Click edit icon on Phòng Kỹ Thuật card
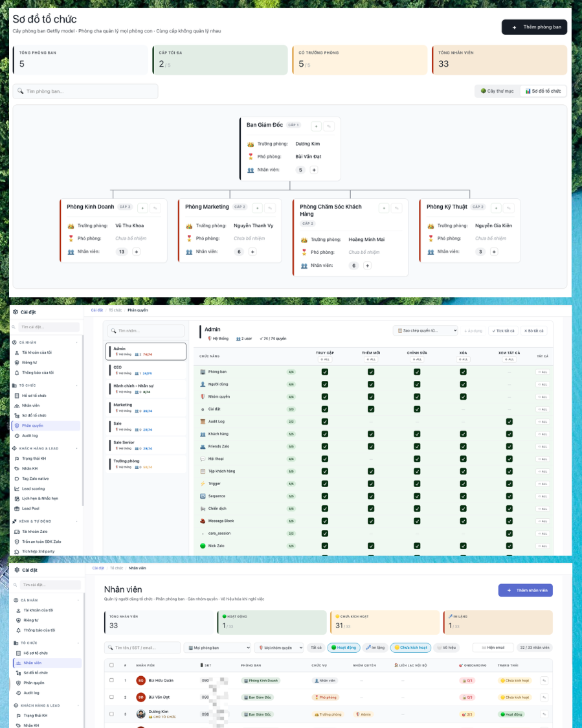Image resolution: width=582 pixels, height=728 pixels. tap(509, 208)
